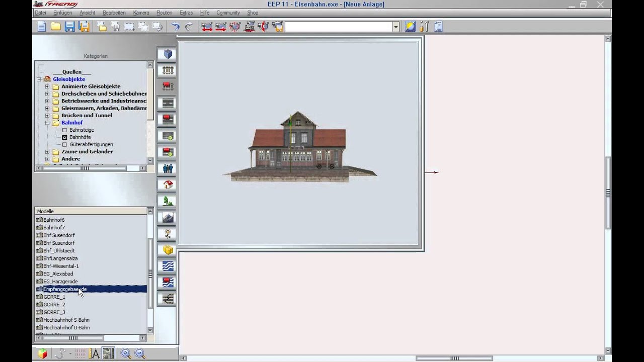Select the railway track editor icon
The height and width of the screenshot is (362, 644).
pyautogui.click(x=168, y=70)
